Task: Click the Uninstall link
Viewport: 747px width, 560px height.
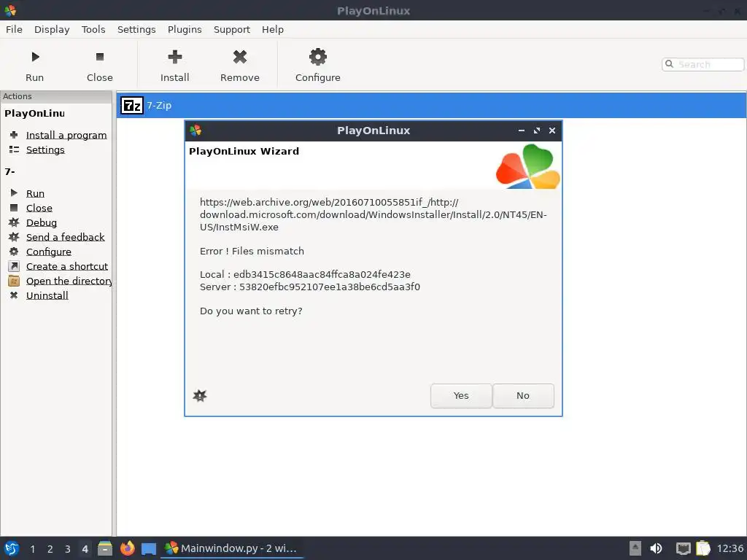Action: click(47, 296)
